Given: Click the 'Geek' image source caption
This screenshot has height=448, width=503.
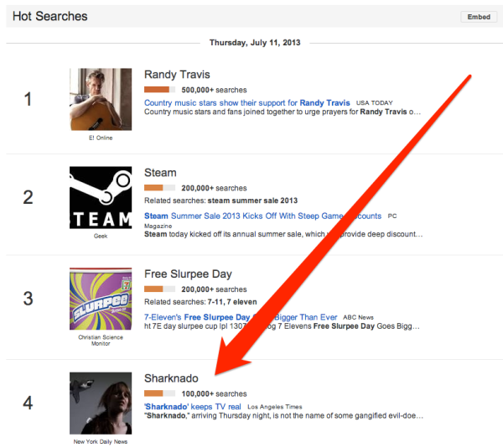Looking at the screenshot, I should [101, 236].
